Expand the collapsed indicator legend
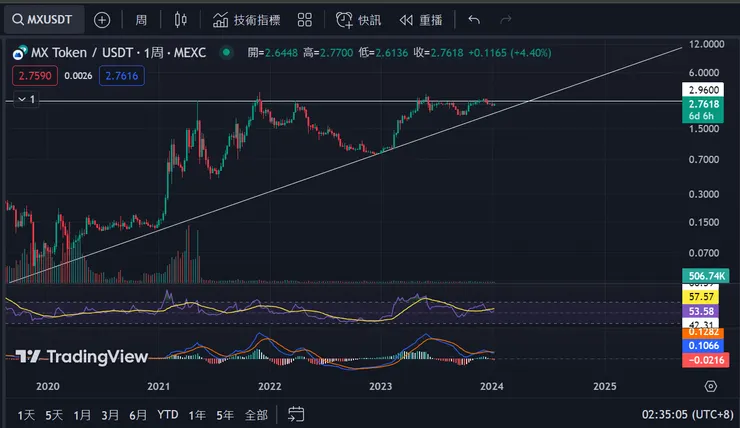 (x=26, y=100)
